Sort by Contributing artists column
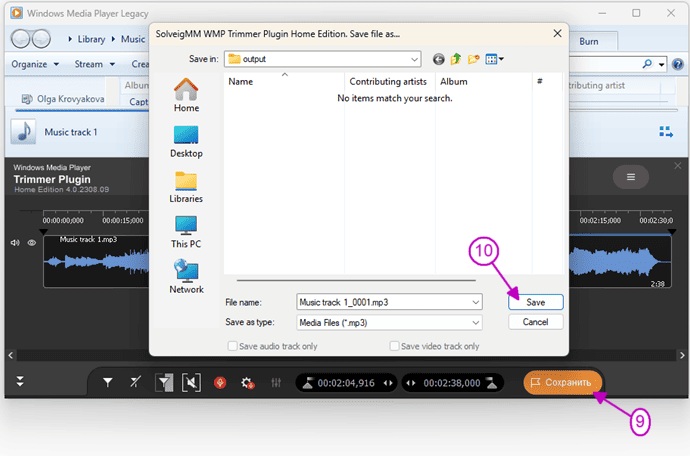The image size is (690, 456). [388, 81]
